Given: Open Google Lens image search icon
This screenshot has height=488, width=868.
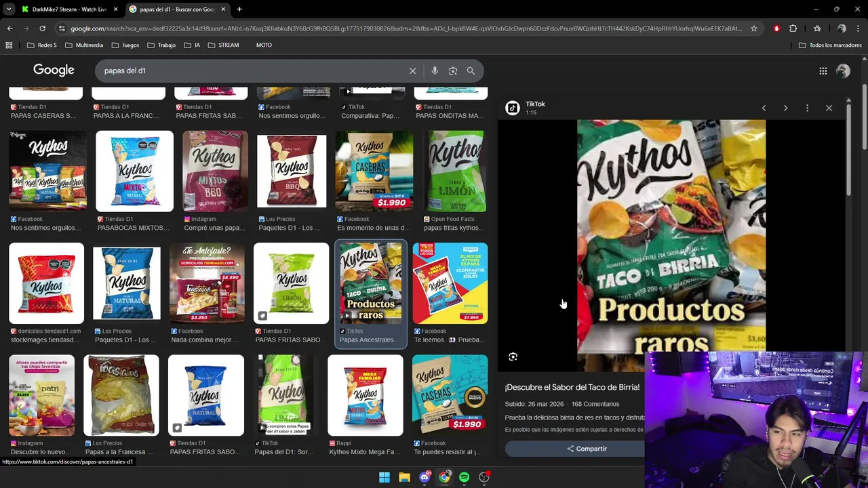Looking at the screenshot, I should coord(453,70).
